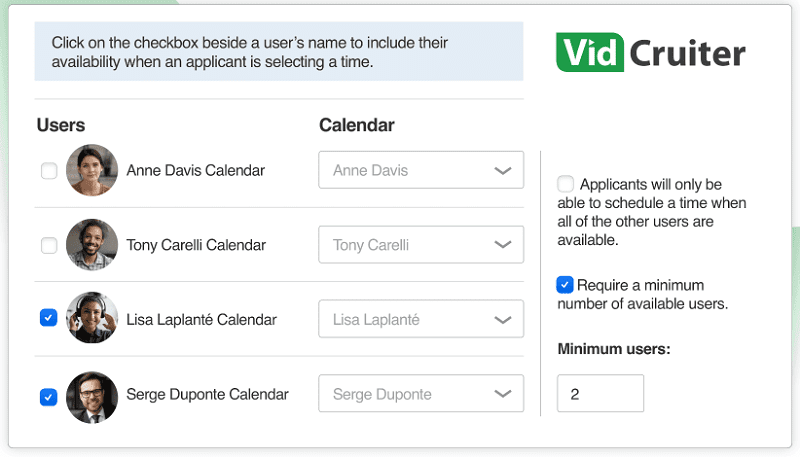Click Serge Duponte profile photo
This screenshot has height=457, width=800.
[x=92, y=395]
